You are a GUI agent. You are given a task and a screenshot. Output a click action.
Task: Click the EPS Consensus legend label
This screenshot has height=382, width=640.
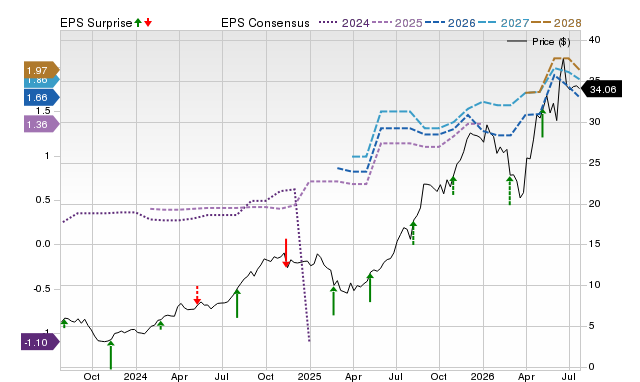point(265,23)
